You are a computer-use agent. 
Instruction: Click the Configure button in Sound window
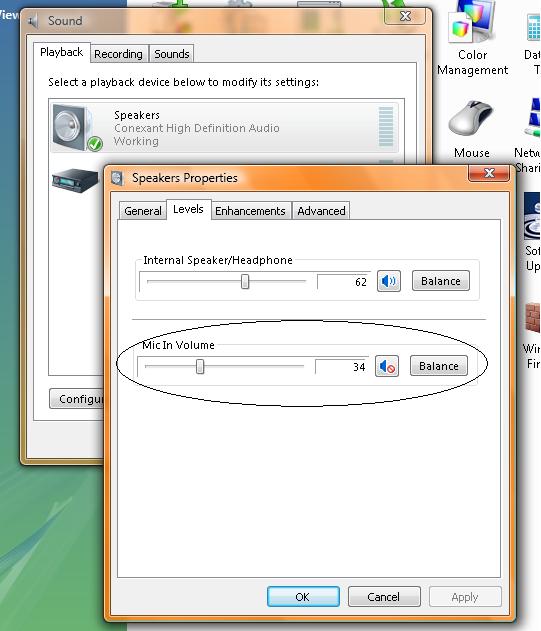click(x=76, y=399)
